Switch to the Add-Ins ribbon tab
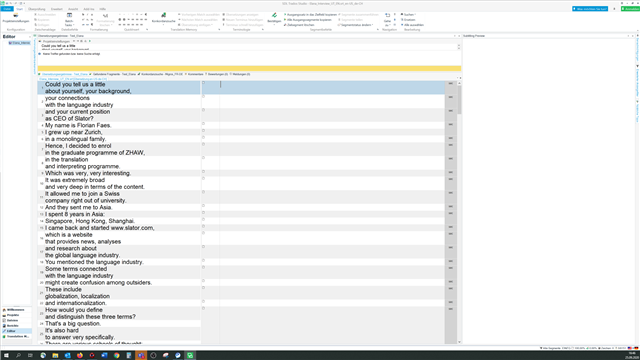The width and height of the screenshot is (640, 360). [x=89, y=9]
